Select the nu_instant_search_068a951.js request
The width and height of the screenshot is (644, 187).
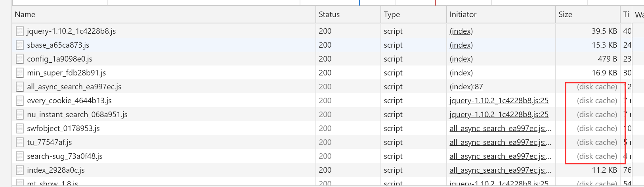(77, 114)
